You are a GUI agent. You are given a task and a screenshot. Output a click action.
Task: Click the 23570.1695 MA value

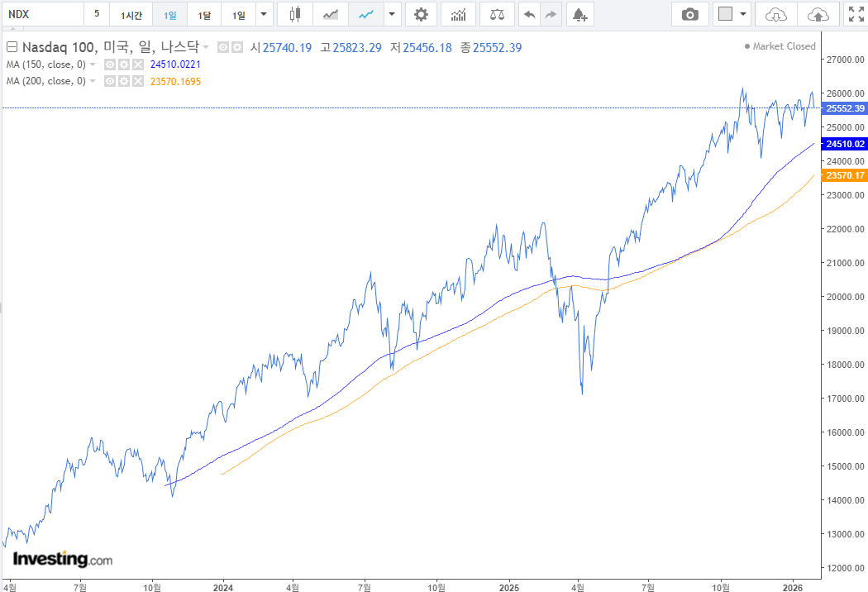point(175,81)
